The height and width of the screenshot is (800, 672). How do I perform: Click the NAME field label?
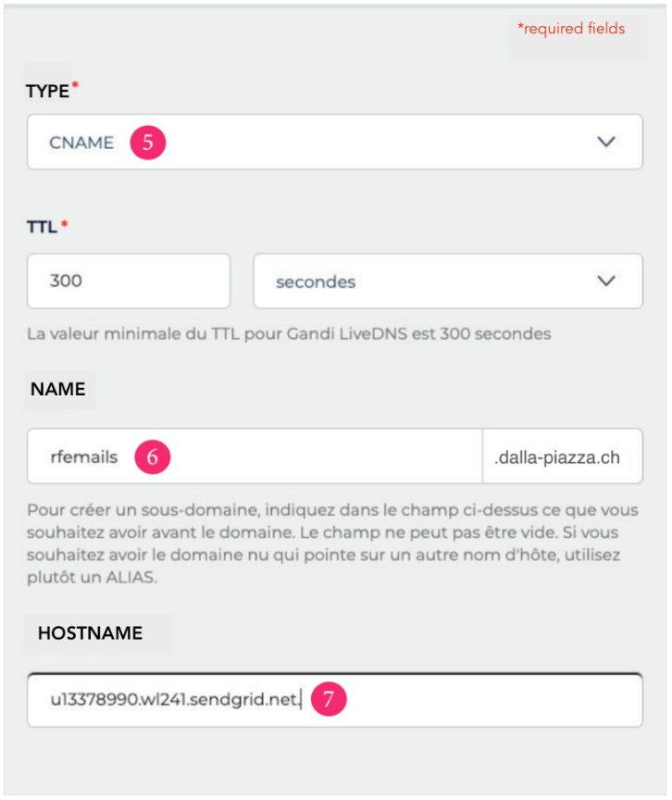[58, 389]
